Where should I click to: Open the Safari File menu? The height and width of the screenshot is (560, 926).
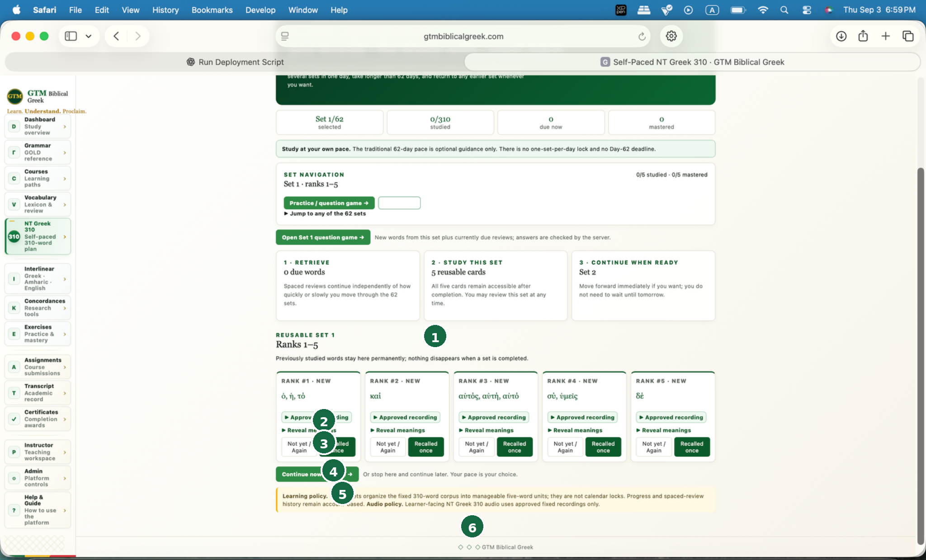pyautogui.click(x=75, y=10)
